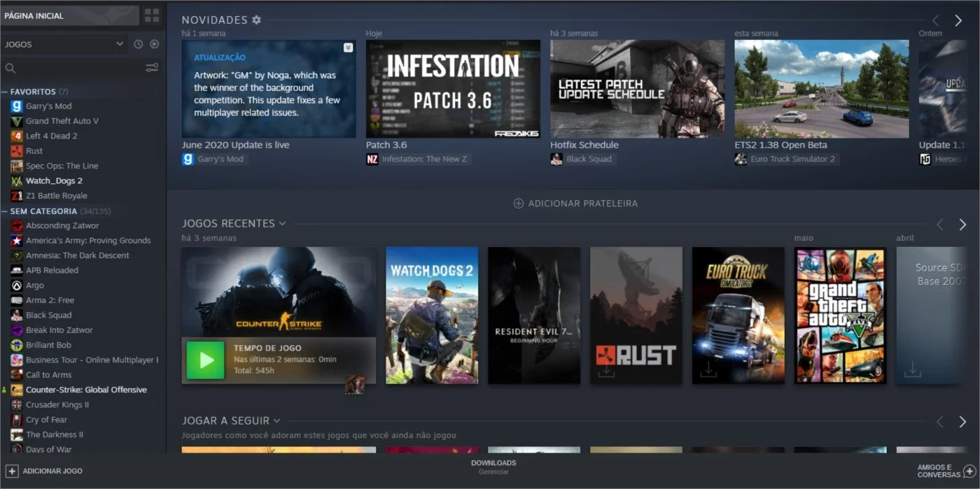The height and width of the screenshot is (489, 980).
Task: Advance Jogar a Seguir shelf right
Action: click(962, 422)
